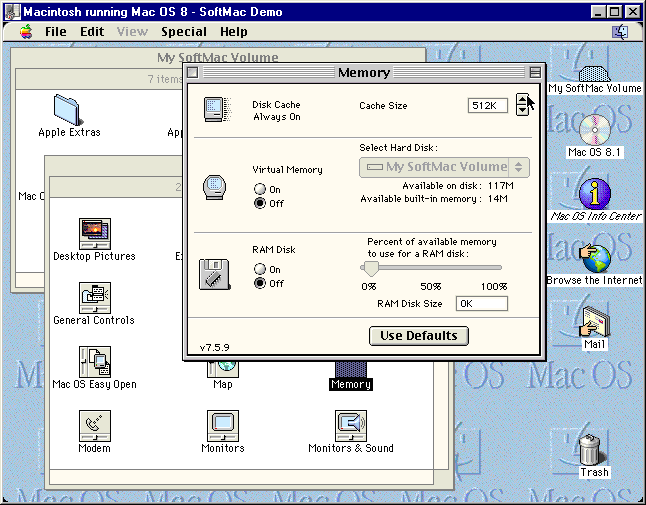The width and height of the screenshot is (646, 505).
Task: Select the Monitors & Sound icon
Action: point(351,426)
